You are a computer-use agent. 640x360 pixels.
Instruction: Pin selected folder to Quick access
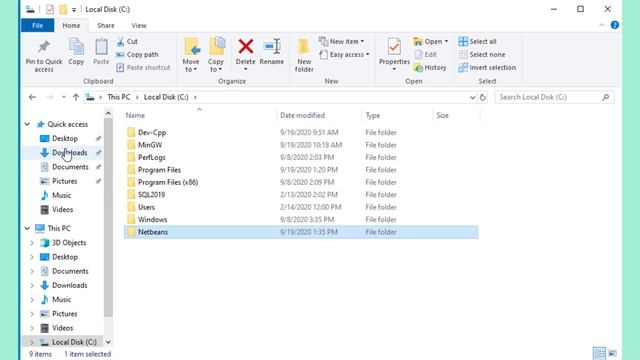point(44,56)
